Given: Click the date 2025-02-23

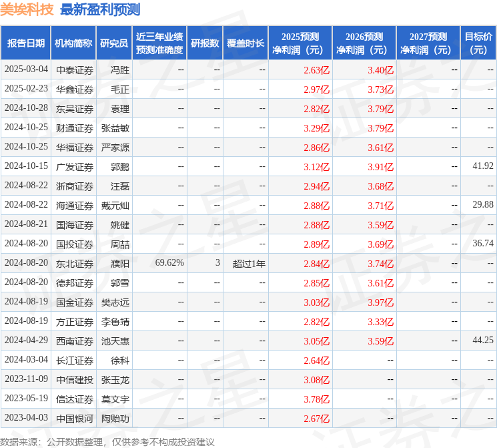Looking at the screenshot, I should point(26,89).
